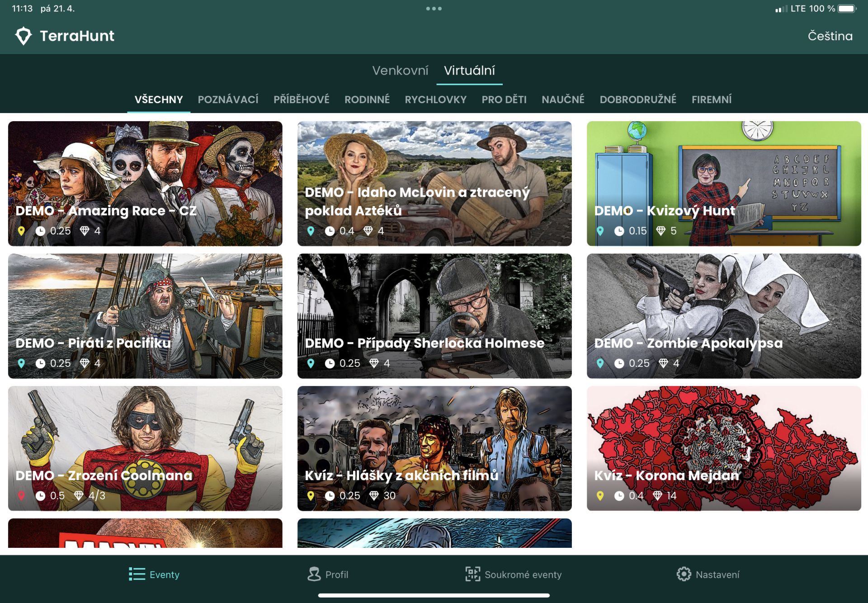Tap diamond icon on Piráti z Pacifiku card
868x603 pixels.
(85, 363)
